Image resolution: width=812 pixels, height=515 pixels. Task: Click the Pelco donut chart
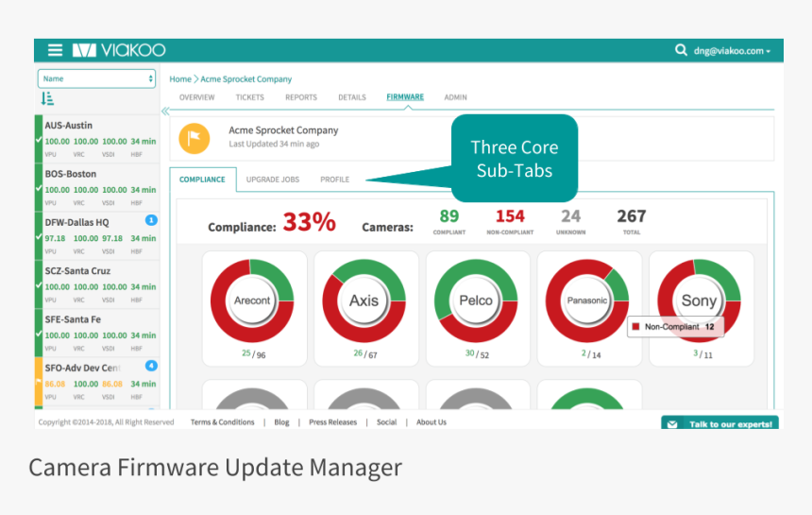[476, 300]
